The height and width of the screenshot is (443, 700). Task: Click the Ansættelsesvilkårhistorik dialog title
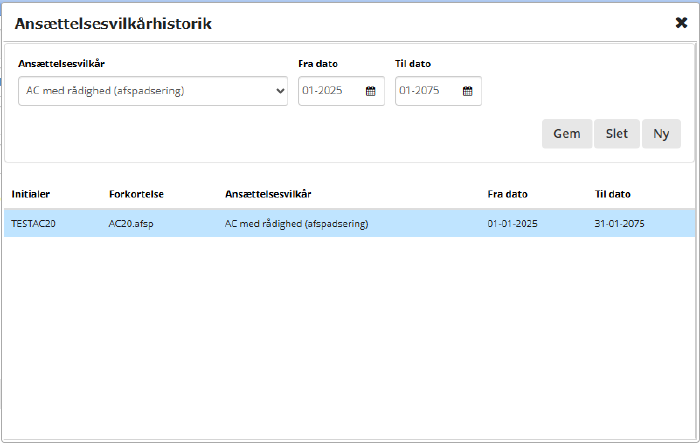pos(113,22)
